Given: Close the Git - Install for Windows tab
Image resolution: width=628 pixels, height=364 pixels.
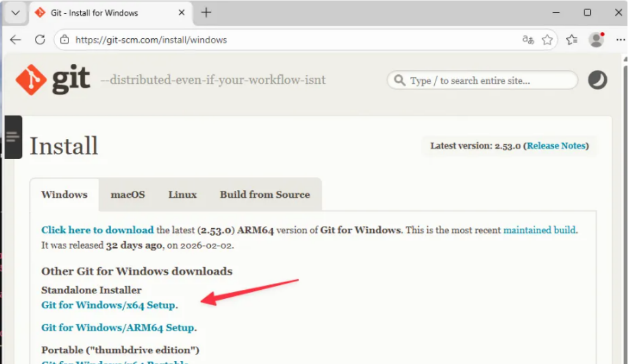Looking at the screenshot, I should (182, 13).
